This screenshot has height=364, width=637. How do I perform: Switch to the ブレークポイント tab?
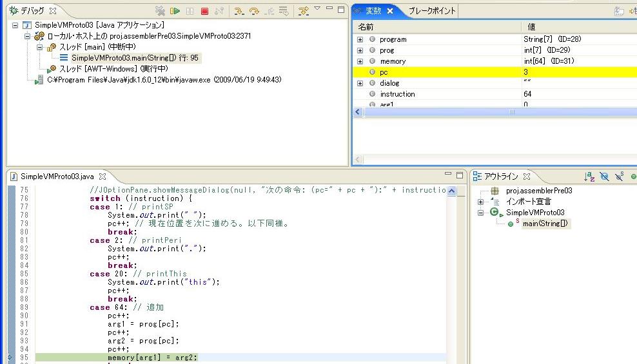[x=432, y=11]
